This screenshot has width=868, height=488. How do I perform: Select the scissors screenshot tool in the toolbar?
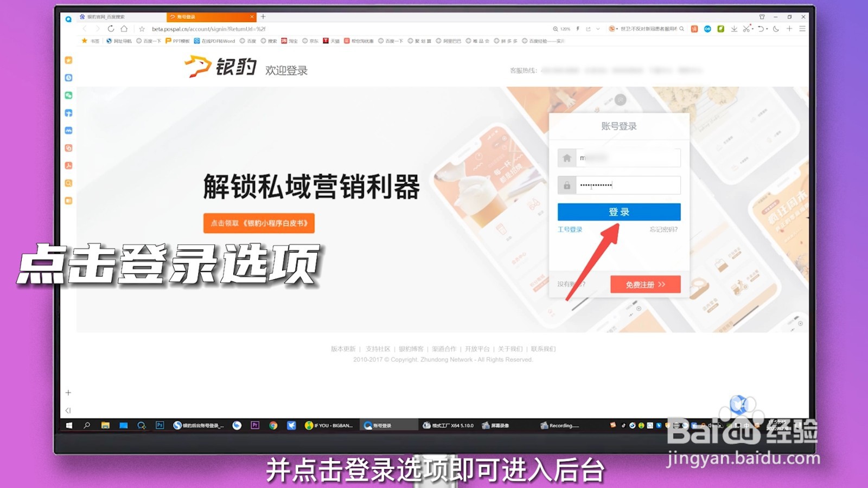click(746, 29)
